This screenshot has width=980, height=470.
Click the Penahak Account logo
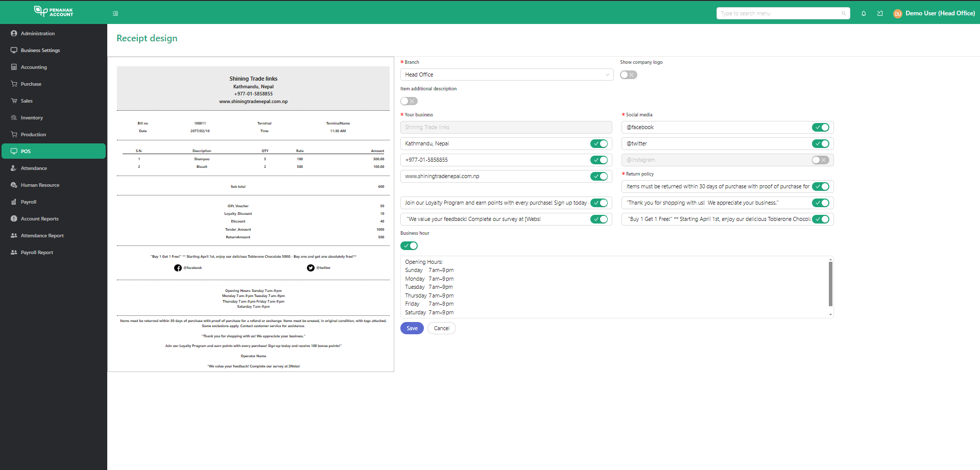coord(54,12)
